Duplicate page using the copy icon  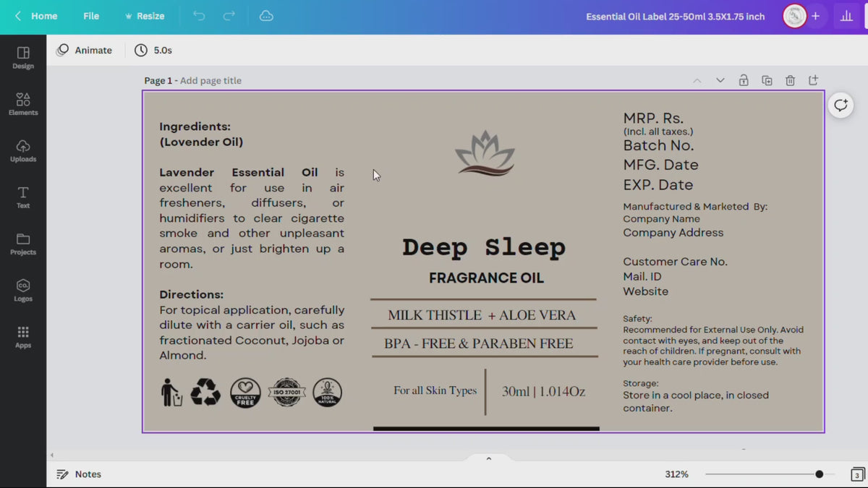pyautogui.click(x=767, y=80)
